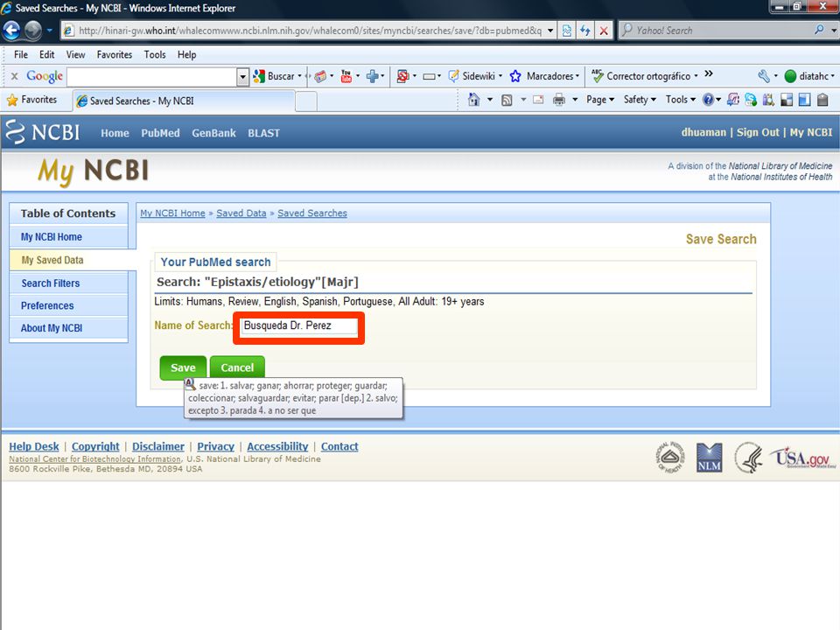Click the NCBI logo in header

[x=42, y=132]
